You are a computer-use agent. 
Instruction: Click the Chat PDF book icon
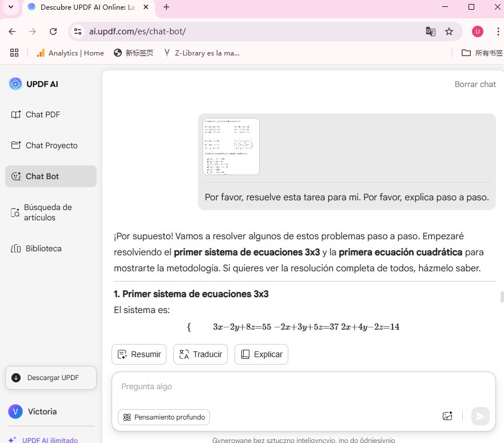click(x=16, y=114)
